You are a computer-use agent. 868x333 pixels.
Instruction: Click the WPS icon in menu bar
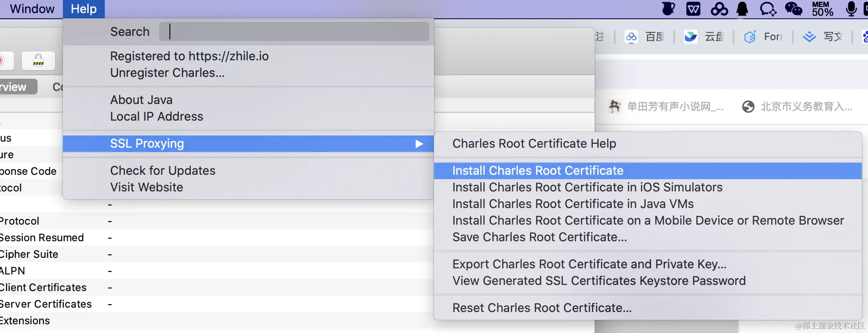click(x=693, y=9)
